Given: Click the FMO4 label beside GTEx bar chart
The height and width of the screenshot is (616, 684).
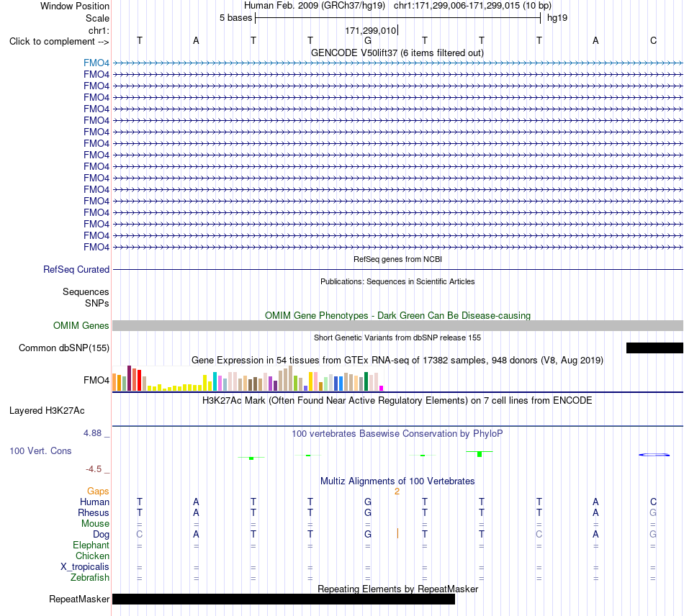Looking at the screenshot, I should (x=96, y=380).
